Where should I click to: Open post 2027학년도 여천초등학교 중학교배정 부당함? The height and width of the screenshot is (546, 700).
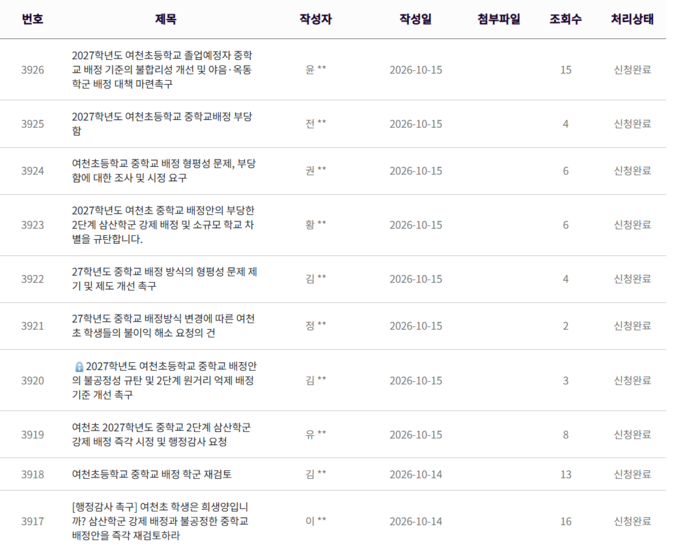pyautogui.click(x=162, y=124)
